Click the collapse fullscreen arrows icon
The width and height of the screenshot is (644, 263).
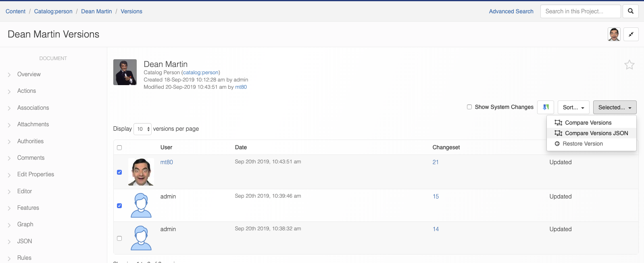631,34
